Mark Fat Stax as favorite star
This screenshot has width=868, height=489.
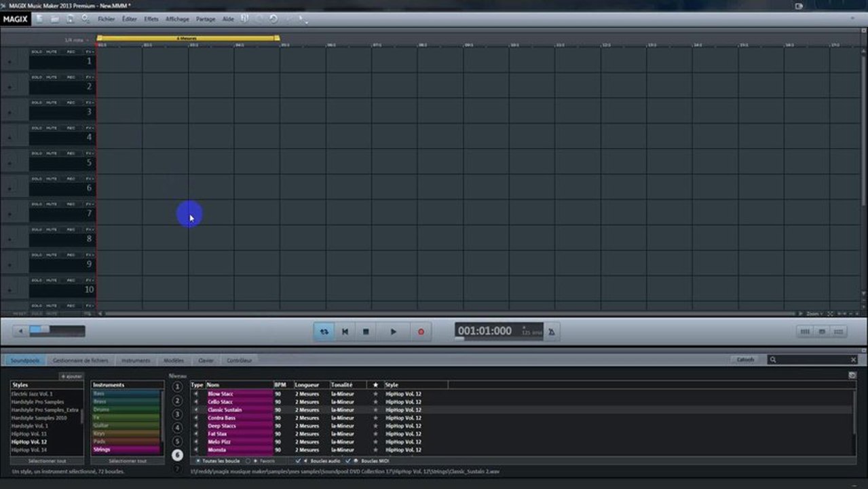click(375, 434)
